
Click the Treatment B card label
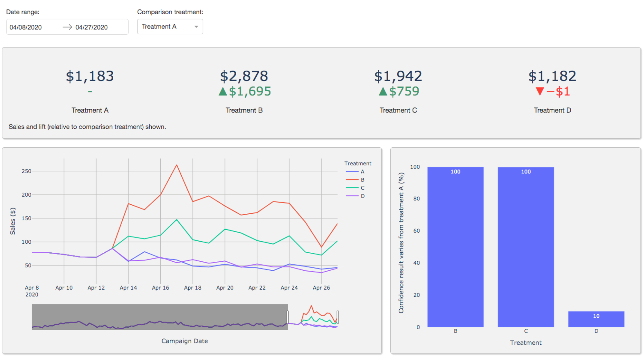coord(244,110)
